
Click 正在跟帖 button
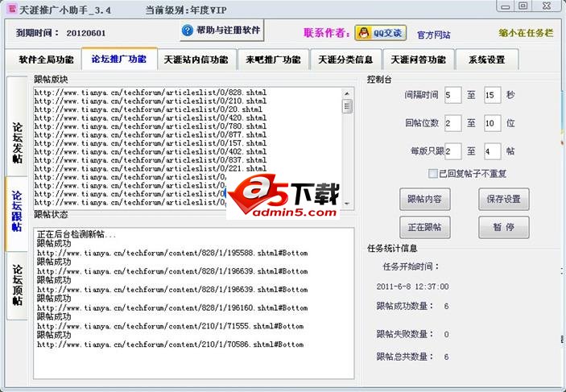[x=424, y=228]
